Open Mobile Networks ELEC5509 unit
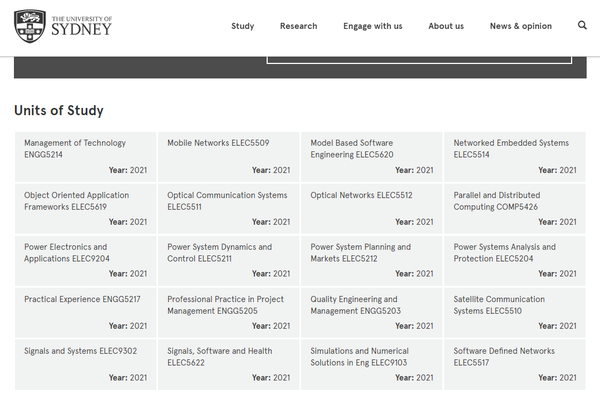 (229, 157)
